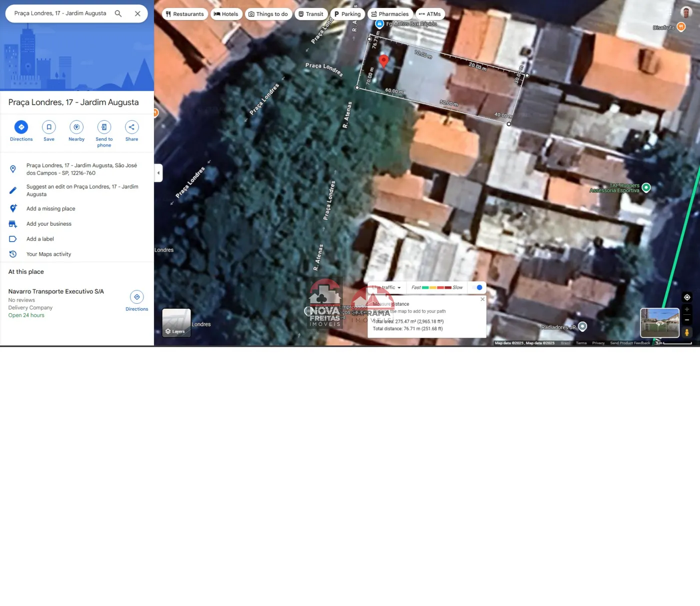Toggle the live traffic switch
The width and height of the screenshot is (700, 606).
(x=477, y=288)
